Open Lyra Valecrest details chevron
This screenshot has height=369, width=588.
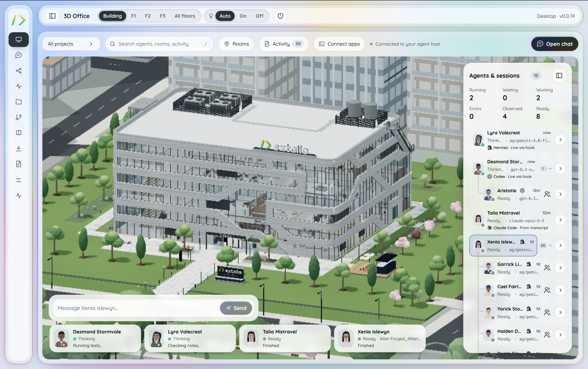coord(560,139)
